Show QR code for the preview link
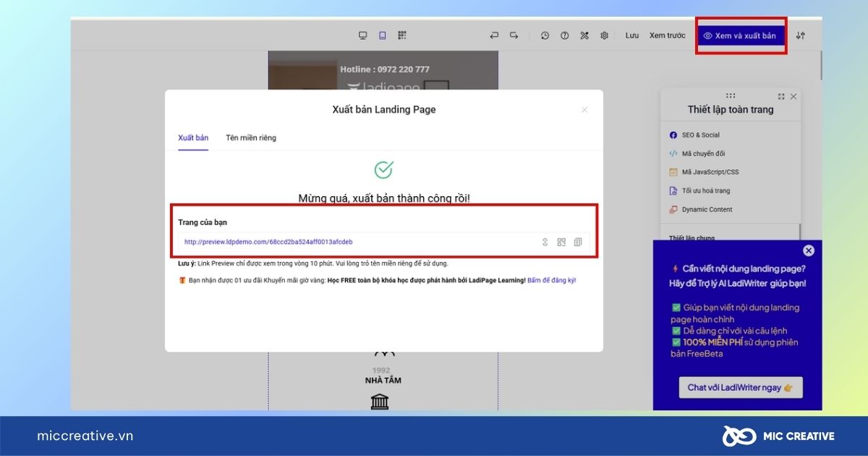 click(x=561, y=242)
